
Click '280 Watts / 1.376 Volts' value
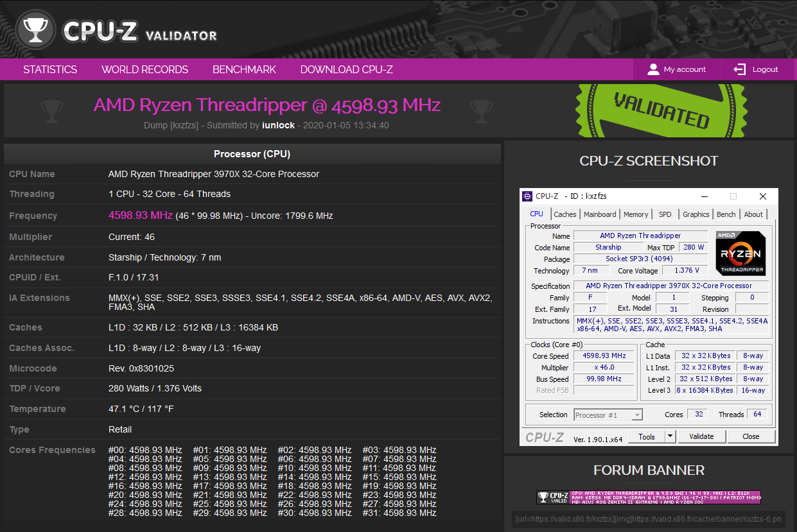[x=155, y=388]
